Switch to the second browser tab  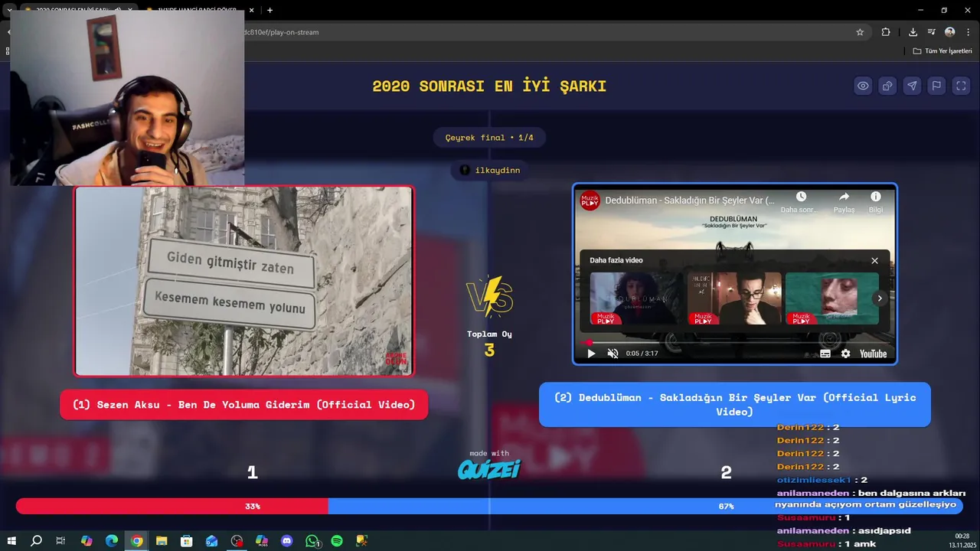(198, 10)
